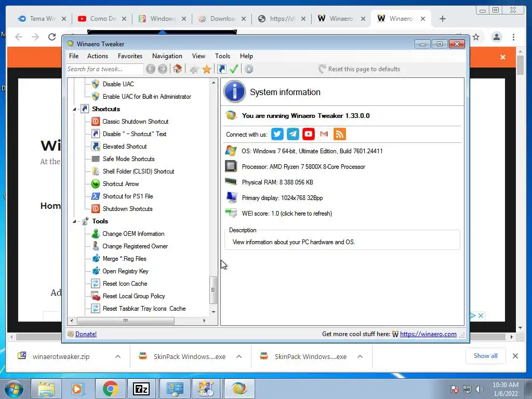Open the Favorites menu
The image size is (532, 399).
[130, 56]
